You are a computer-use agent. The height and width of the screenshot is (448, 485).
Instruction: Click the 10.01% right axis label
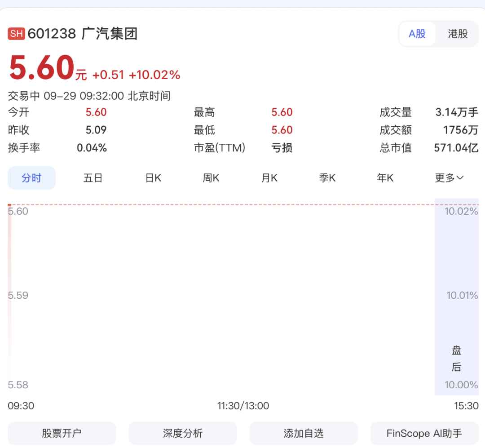point(462,295)
